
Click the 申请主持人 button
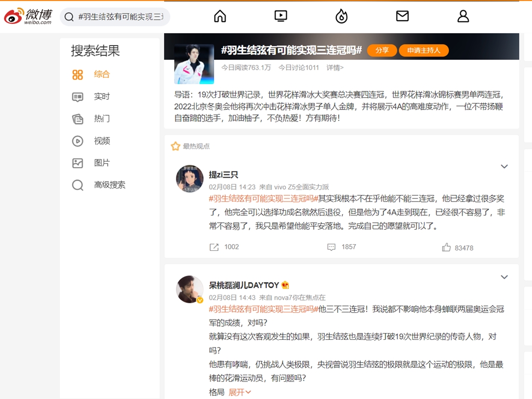coord(423,50)
